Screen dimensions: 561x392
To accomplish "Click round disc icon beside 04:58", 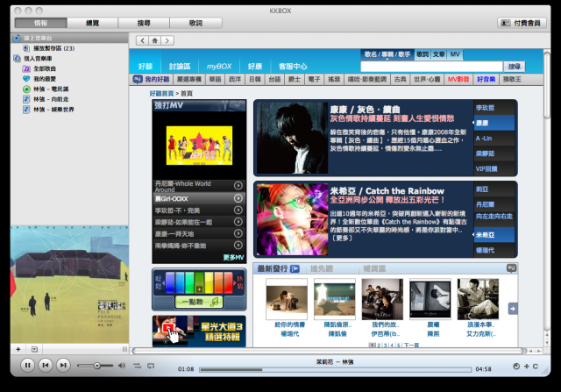I will coord(516,366).
